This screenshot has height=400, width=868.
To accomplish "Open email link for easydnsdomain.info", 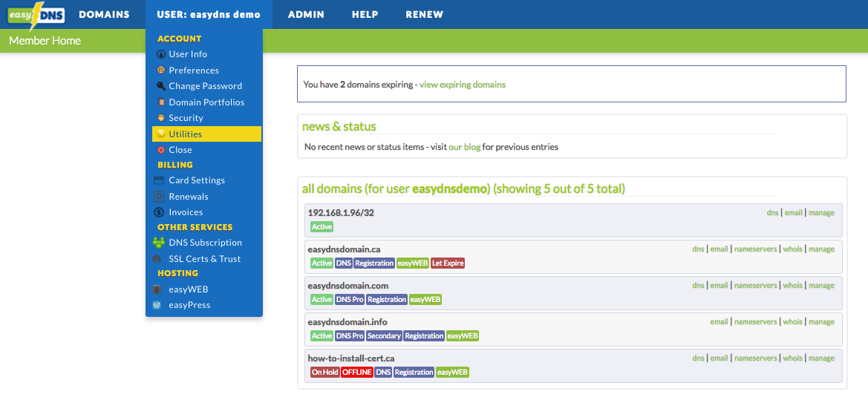I will pos(719,321).
